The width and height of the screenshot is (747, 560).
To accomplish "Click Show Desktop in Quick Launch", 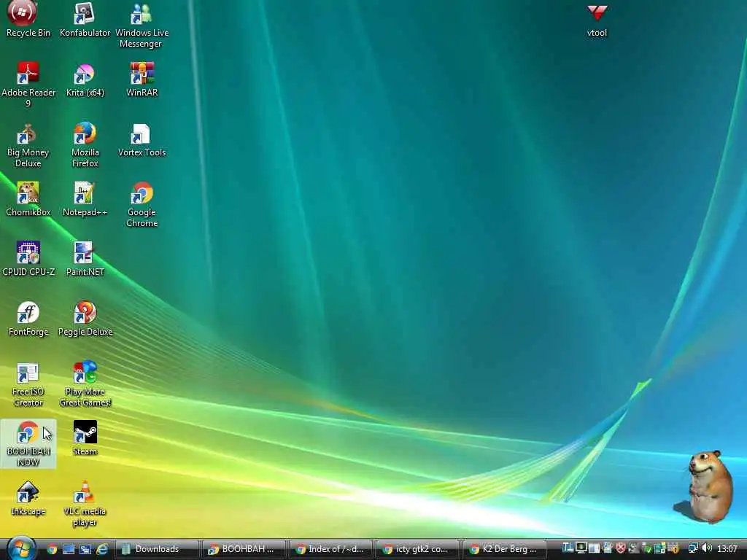I will (69, 549).
